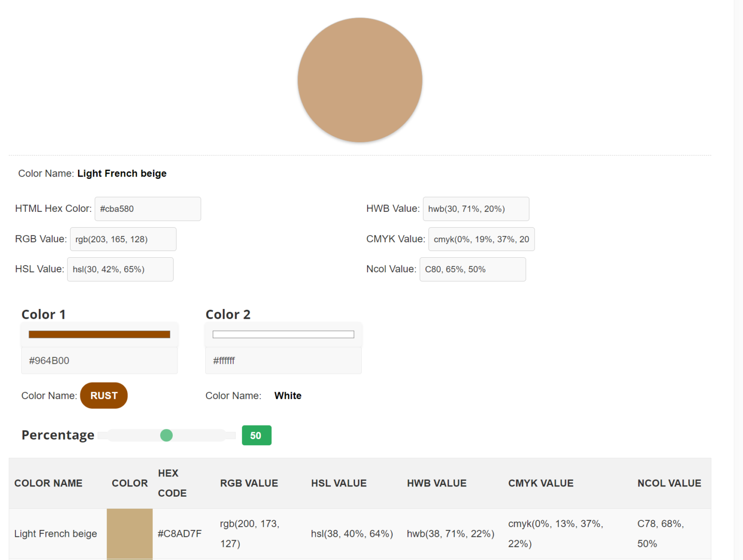
Task: Click the White color name label
Action: [x=288, y=396]
